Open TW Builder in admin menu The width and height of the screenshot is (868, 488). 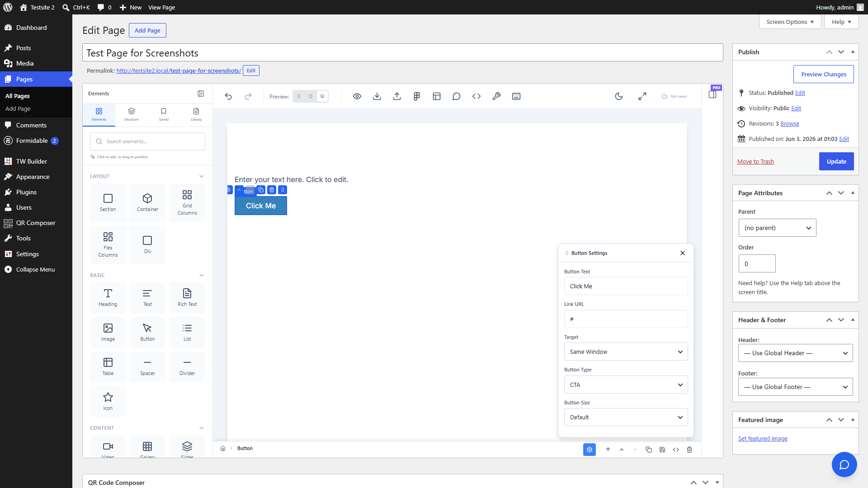coord(36,161)
